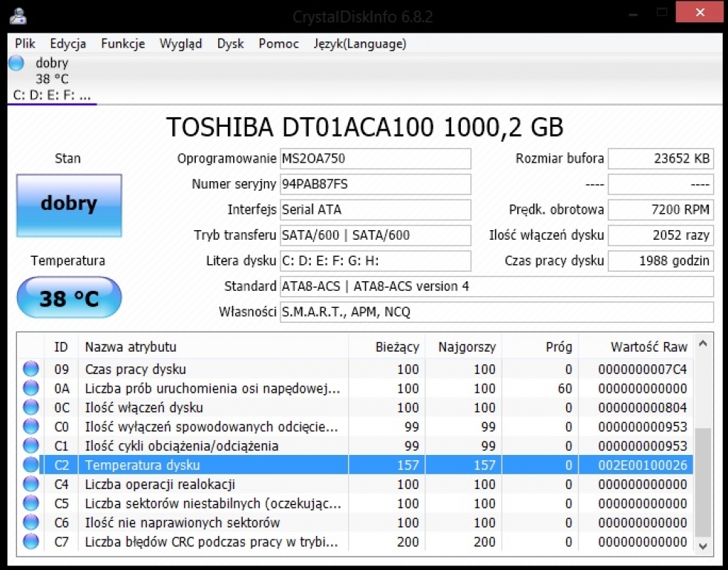This screenshot has width=728, height=570.
Task: Open the Wygląd menu
Action: [180, 44]
